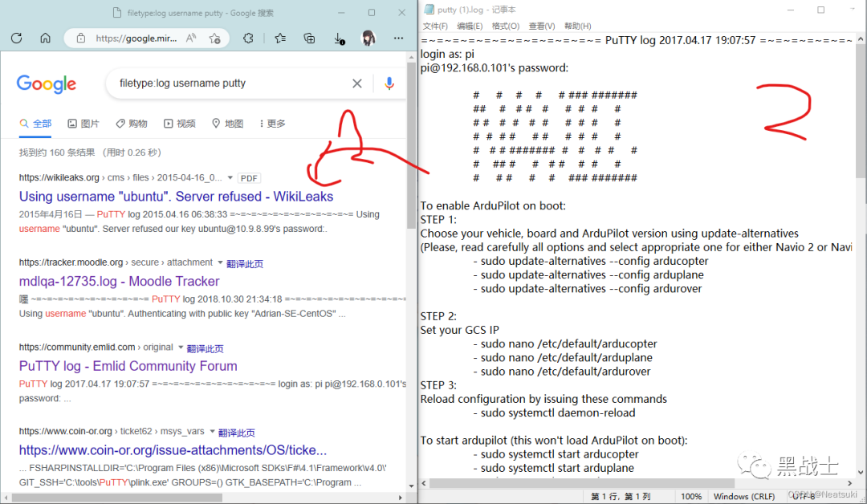Switch to the 购物 shopping tab
867x504 pixels.
pos(131,124)
